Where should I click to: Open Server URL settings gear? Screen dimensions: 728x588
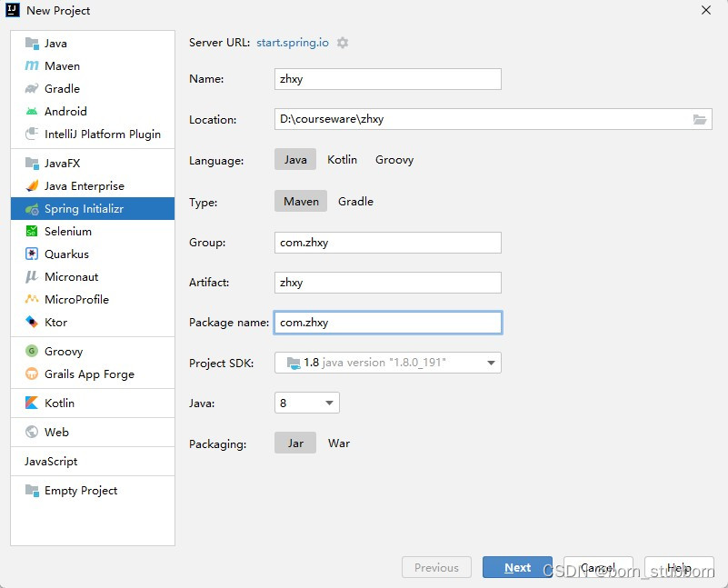click(x=343, y=43)
